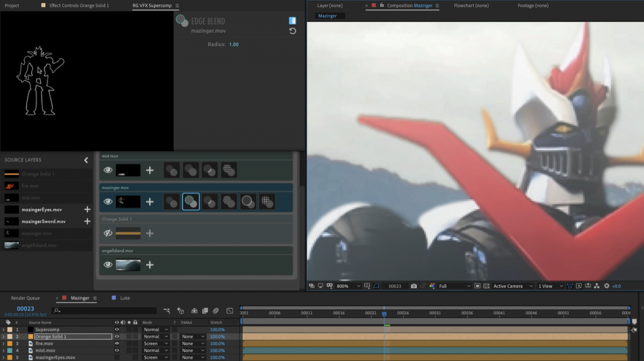The height and width of the screenshot is (361, 644).
Task: Click mist.mov layer thumbnail in Supercomp
Action: point(128,170)
